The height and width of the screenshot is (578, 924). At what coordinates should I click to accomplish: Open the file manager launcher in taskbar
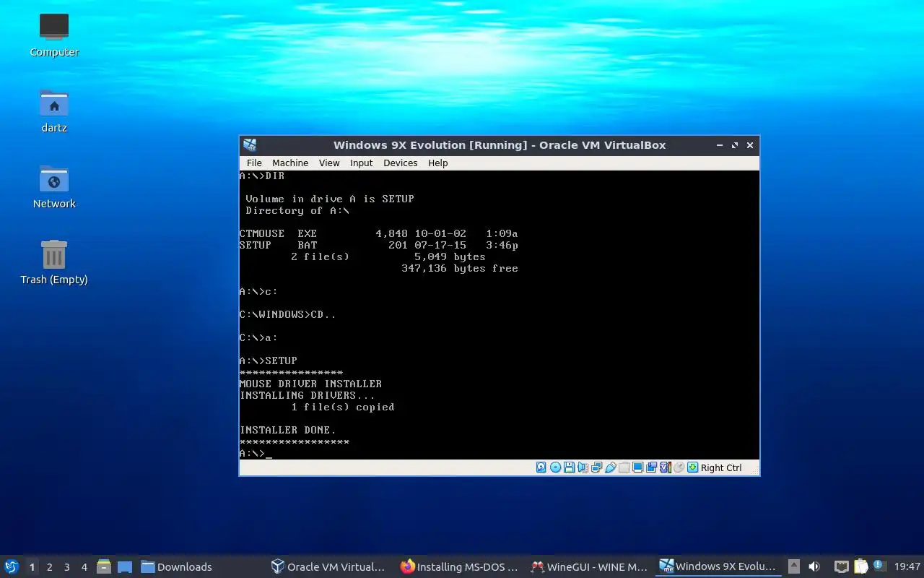click(x=103, y=566)
